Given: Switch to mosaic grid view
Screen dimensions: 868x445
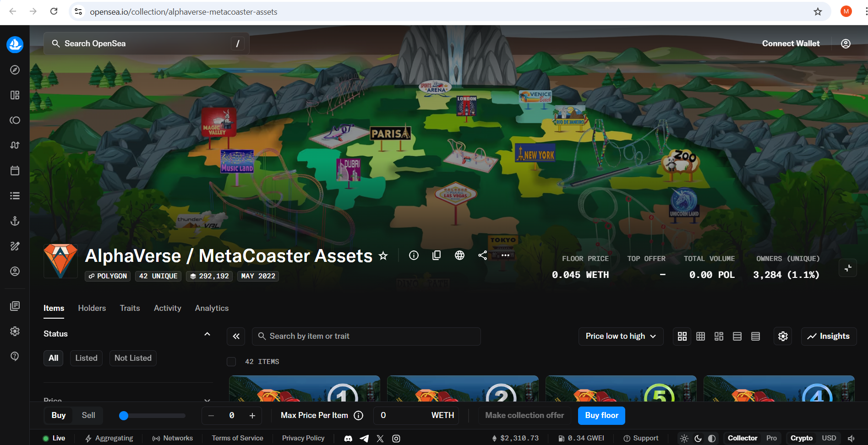Looking at the screenshot, I should (x=719, y=336).
